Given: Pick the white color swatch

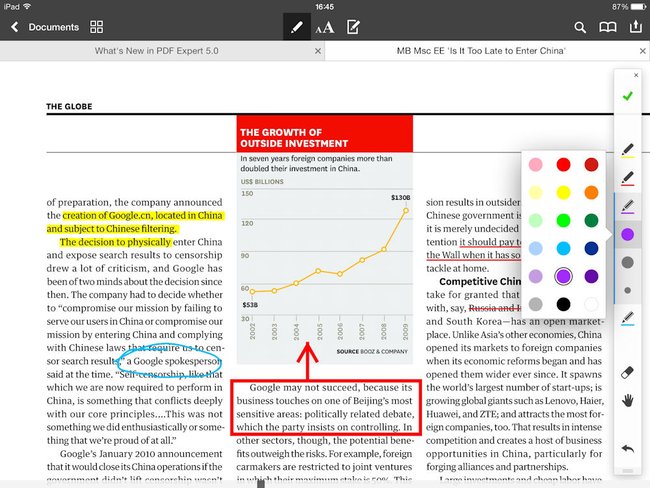Looking at the screenshot, I should coord(591,304).
